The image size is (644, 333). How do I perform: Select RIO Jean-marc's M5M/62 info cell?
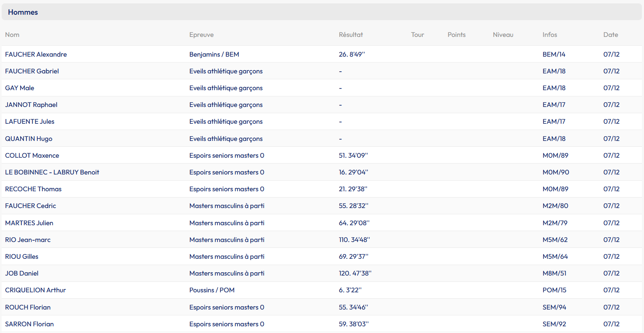(555, 240)
